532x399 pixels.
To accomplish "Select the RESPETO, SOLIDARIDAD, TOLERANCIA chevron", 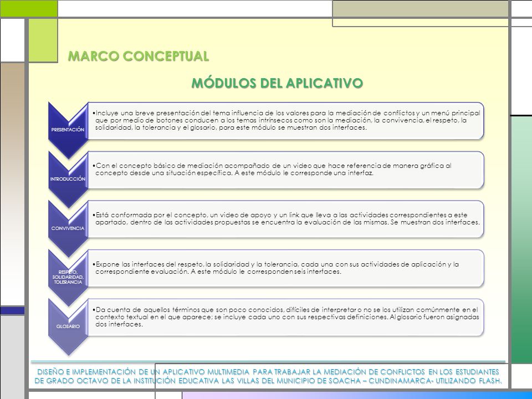I will [68, 277].
